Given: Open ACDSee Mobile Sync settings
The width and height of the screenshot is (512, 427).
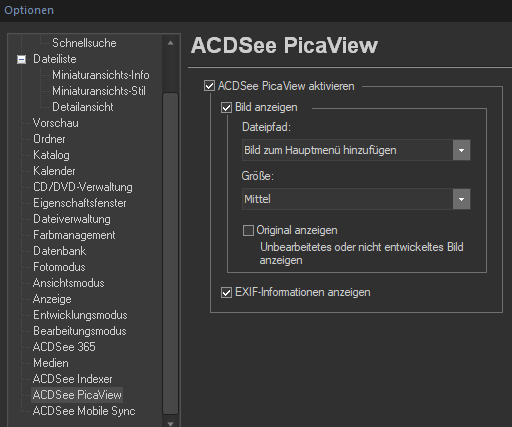Looking at the screenshot, I should click(84, 411).
